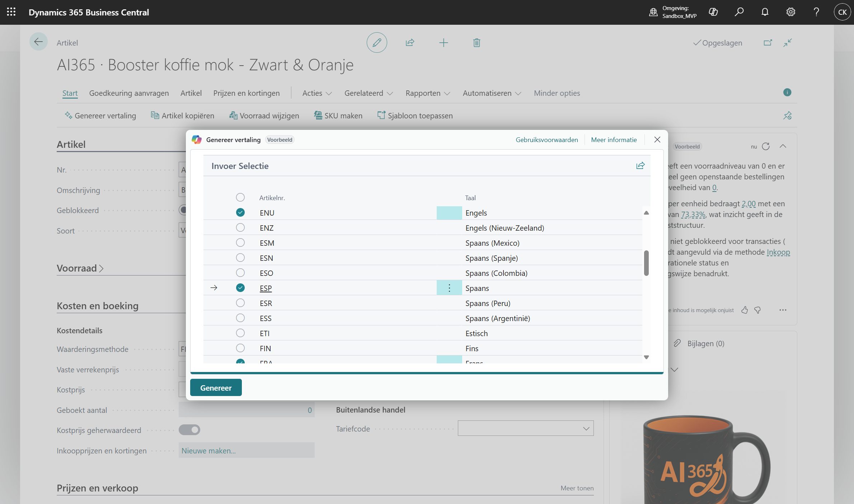Click share icon in Invoer Selectie header
The image size is (854, 504).
640,166
